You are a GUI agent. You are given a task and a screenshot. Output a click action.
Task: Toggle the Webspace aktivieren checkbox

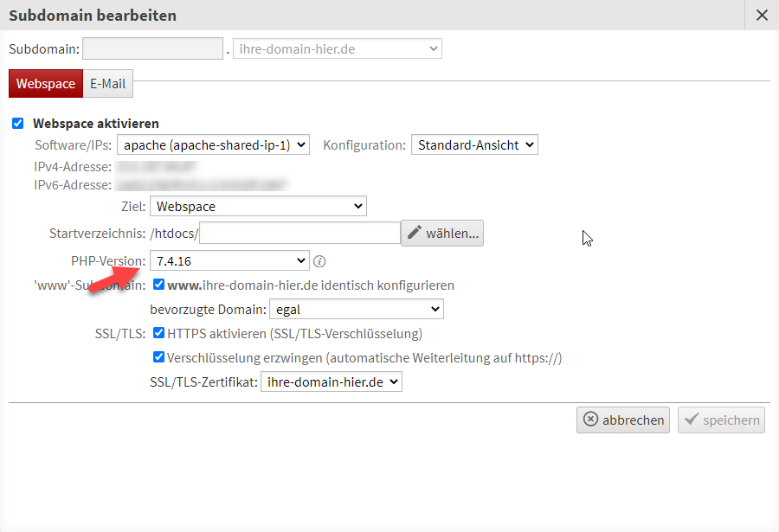(x=17, y=124)
